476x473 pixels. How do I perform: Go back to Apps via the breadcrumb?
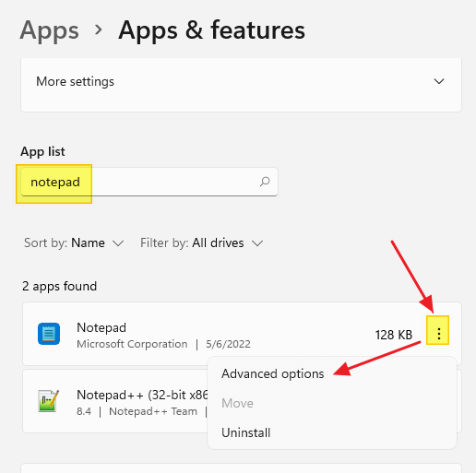[50, 30]
